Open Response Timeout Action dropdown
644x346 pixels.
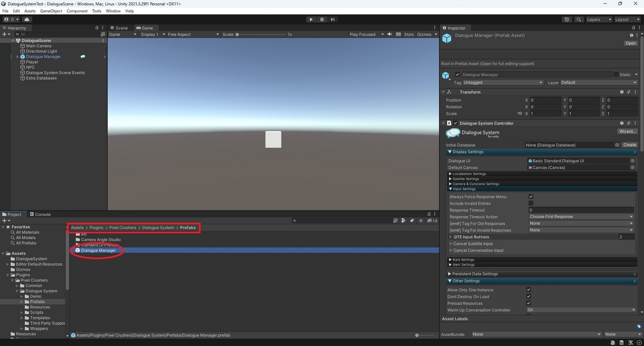coord(581,217)
